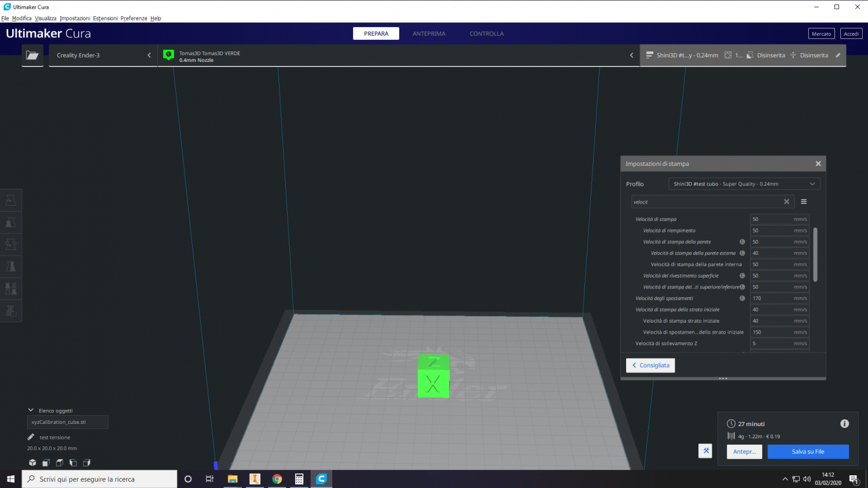Edit the Velocità di sollevamento Z value field
Screen dimensions: 868x488
[x=779, y=343]
